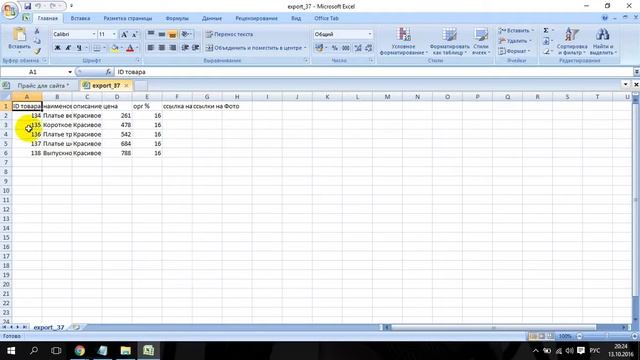Screen dimensions: 640x360
Task: Click the Paste (Вставить) clipboard icon
Action: point(19,35)
